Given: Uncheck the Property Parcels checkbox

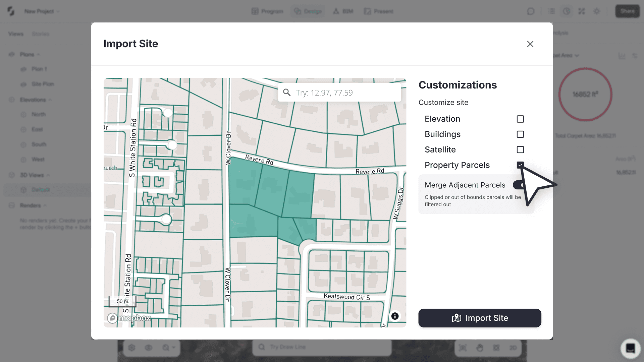Looking at the screenshot, I should tap(520, 165).
